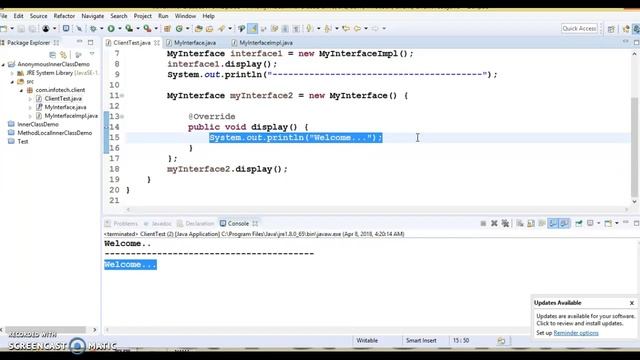
Task: Switch to the Problems tab
Action: click(122, 224)
